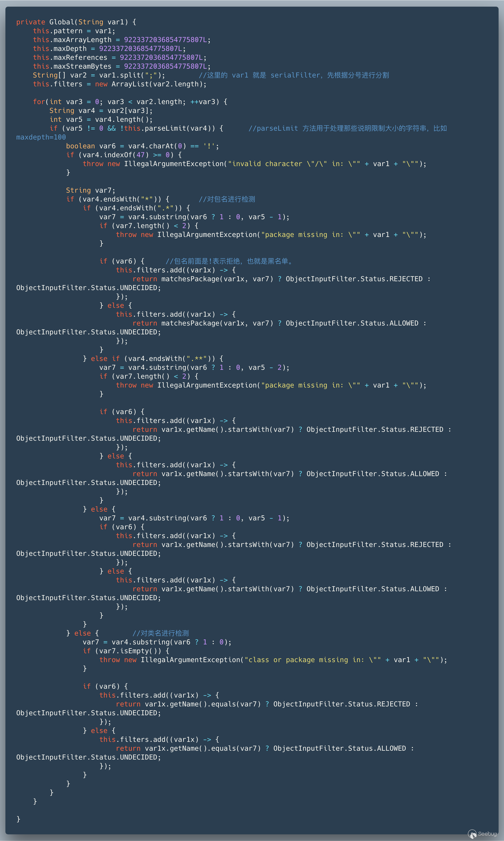Click the 'for(int var3 = 0' loop header
The width and height of the screenshot is (504, 841).
point(130,102)
